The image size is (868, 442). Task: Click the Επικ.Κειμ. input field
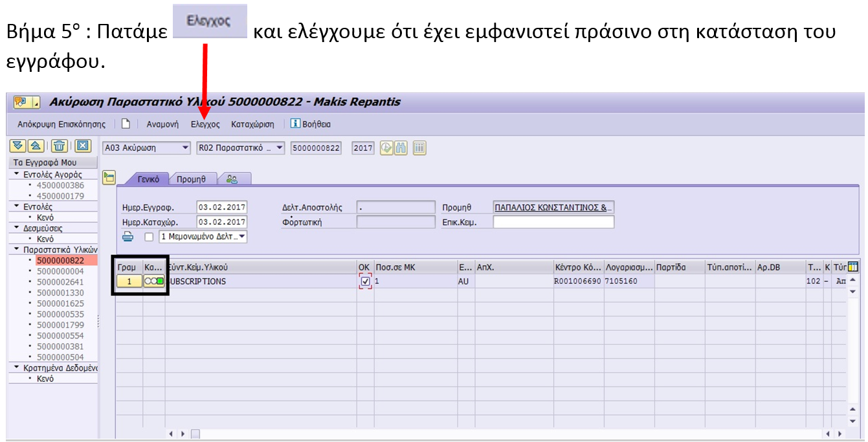[553, 222]
